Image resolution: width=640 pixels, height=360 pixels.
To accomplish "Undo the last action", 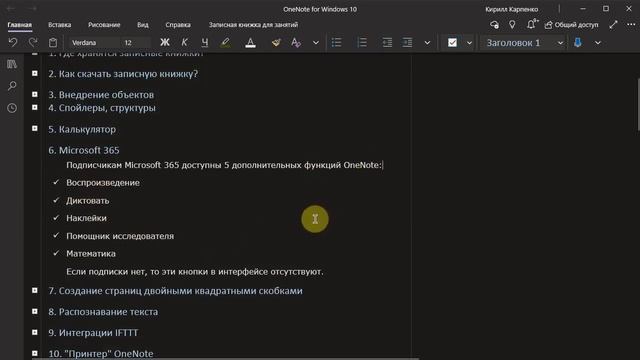I will pyautogui.click(x=13, y=42).
